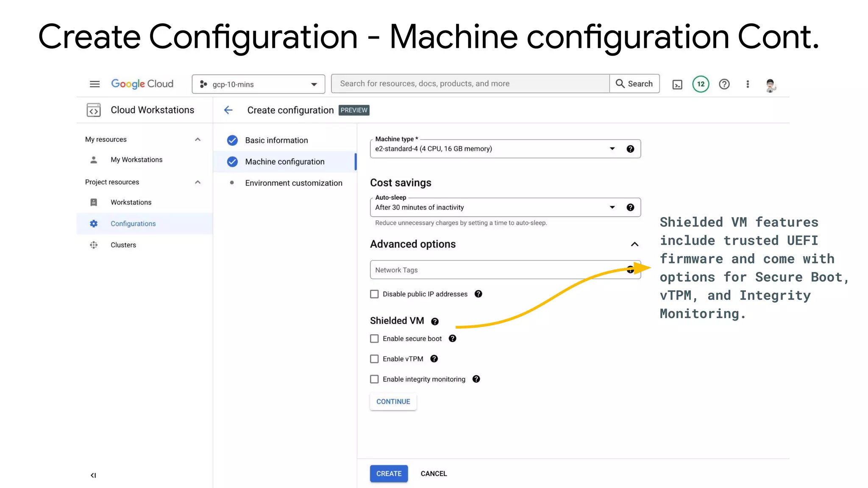
Task: Show help for Machine type
Action: (630, 149)
